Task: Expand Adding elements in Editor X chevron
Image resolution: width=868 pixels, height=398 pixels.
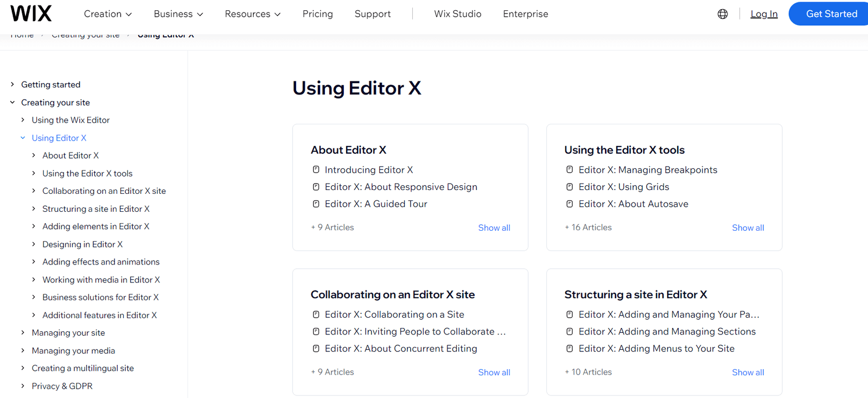Action: click(x=34, y=226)
